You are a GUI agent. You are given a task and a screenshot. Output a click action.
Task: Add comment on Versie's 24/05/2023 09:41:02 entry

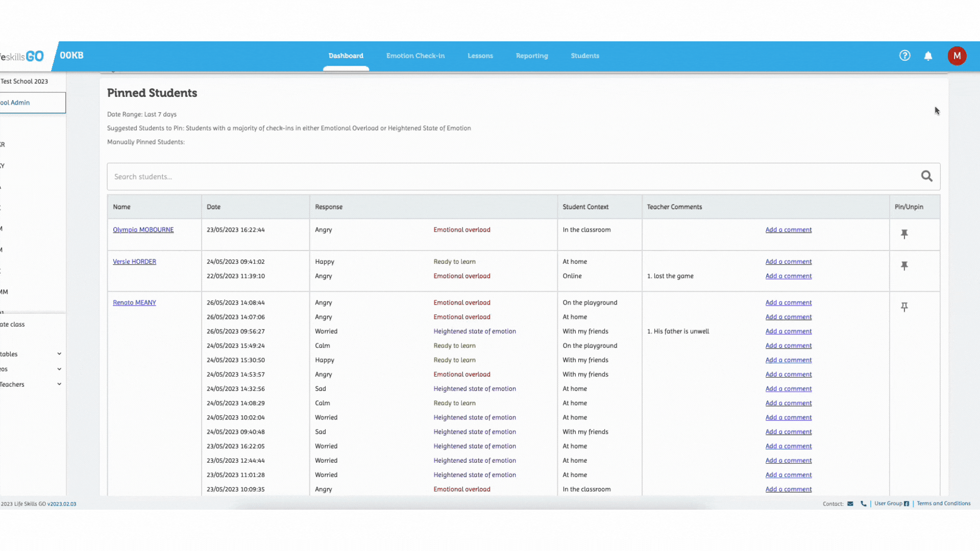point(788,262)
